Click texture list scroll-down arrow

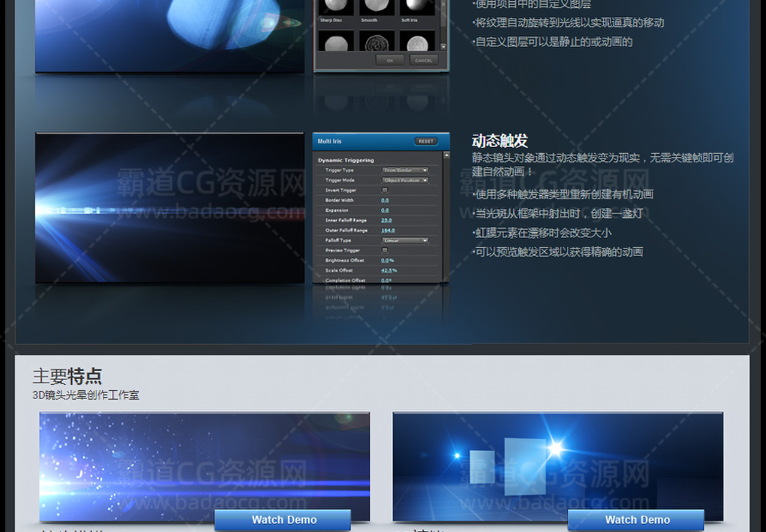pyautogui.click(x=443, y=47)
